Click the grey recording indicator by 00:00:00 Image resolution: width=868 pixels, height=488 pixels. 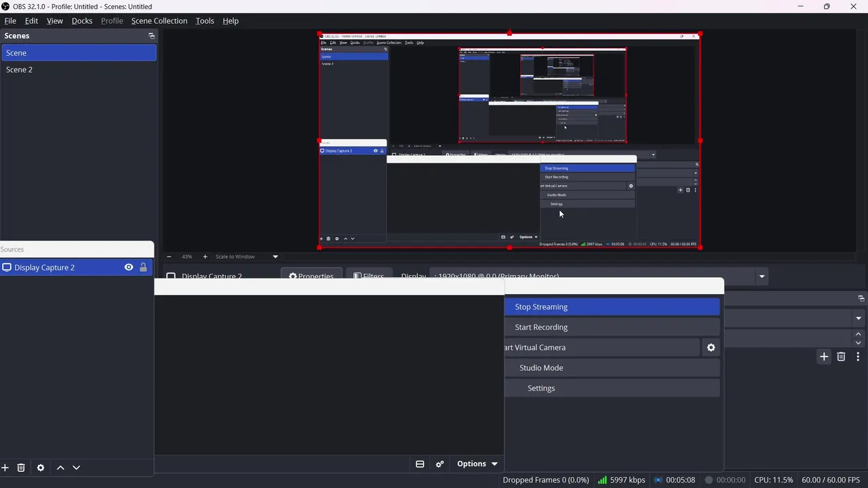[709, 480]
